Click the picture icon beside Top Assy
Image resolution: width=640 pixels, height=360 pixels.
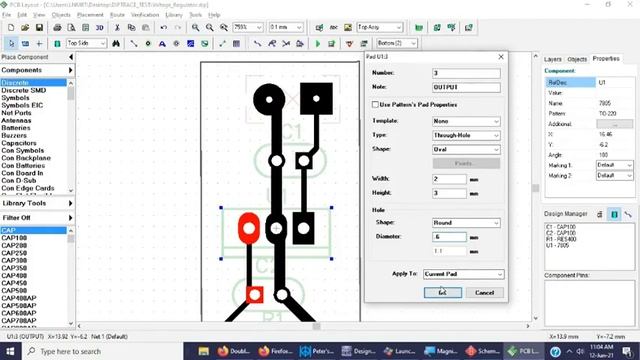pyautogui.click(x=348, y=27)
